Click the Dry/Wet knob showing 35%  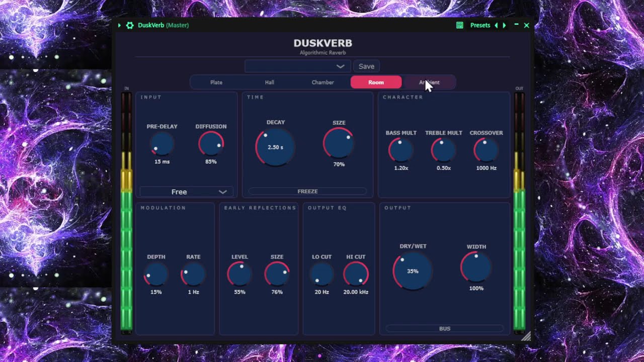pyautogui.click(x=413, y=271)
